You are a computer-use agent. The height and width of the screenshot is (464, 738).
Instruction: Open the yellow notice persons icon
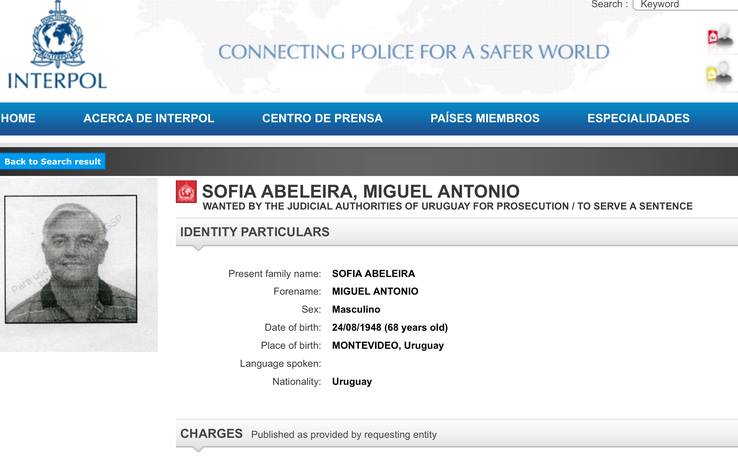click(719, 74)
